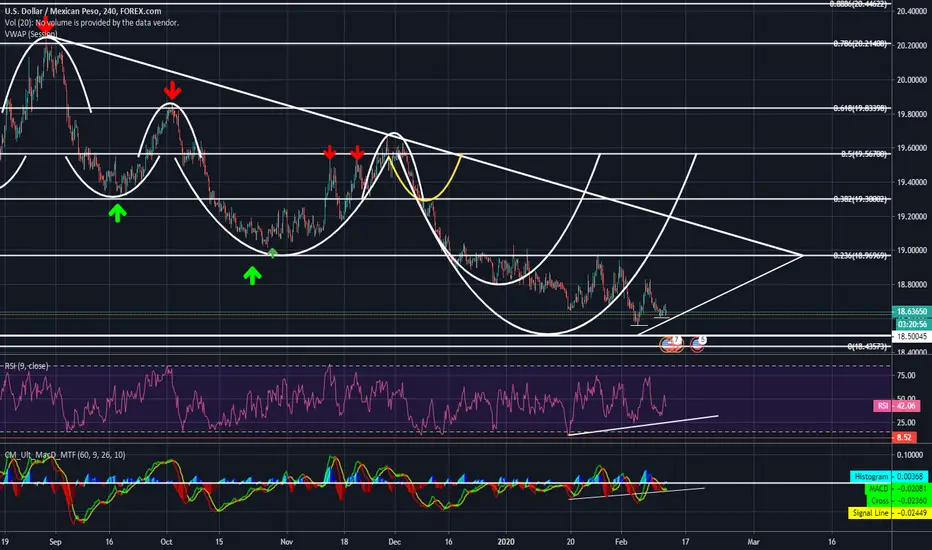932x550 pixels.
Task: Click the Sep label on the time axis
Action: coord(55,542)
